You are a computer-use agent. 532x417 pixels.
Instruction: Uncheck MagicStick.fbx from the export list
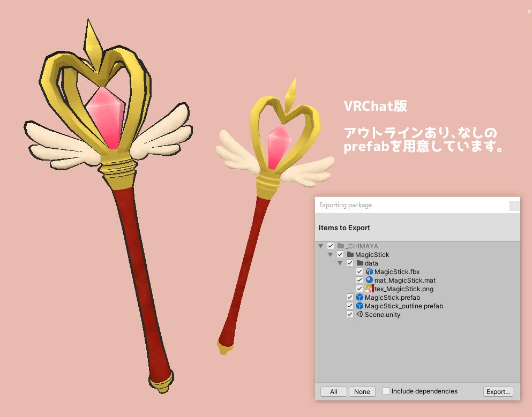point(359,271)
